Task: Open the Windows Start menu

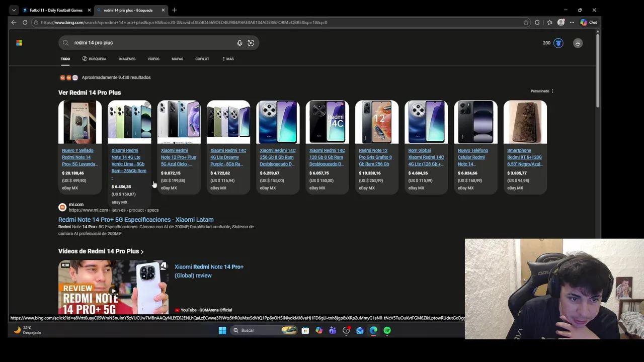Action: (222, 330)
